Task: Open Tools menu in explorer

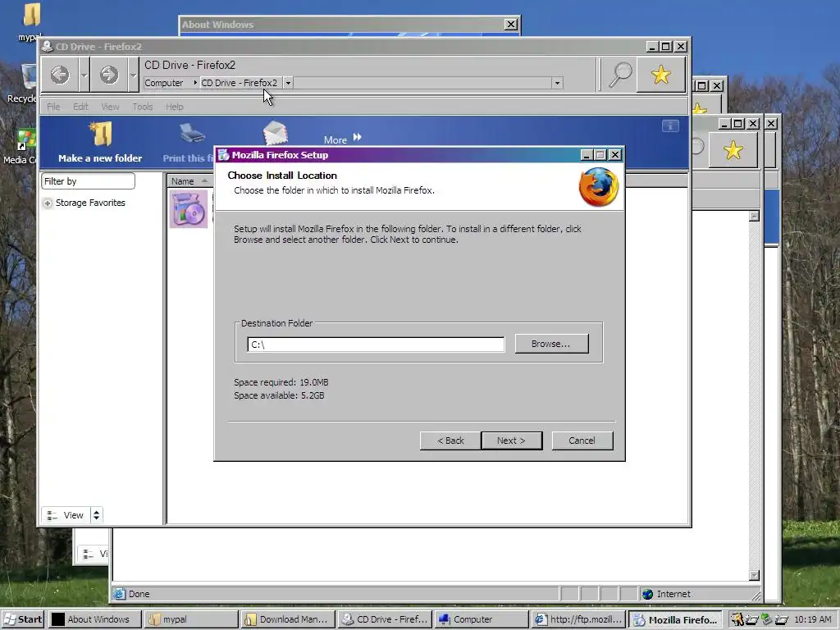Action: [143, 107]
